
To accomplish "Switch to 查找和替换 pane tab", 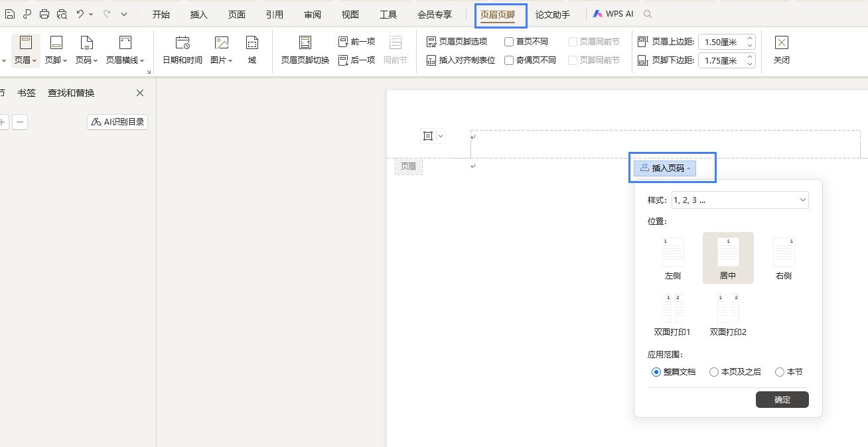I will pyautogui.click(x=71, y=93).
